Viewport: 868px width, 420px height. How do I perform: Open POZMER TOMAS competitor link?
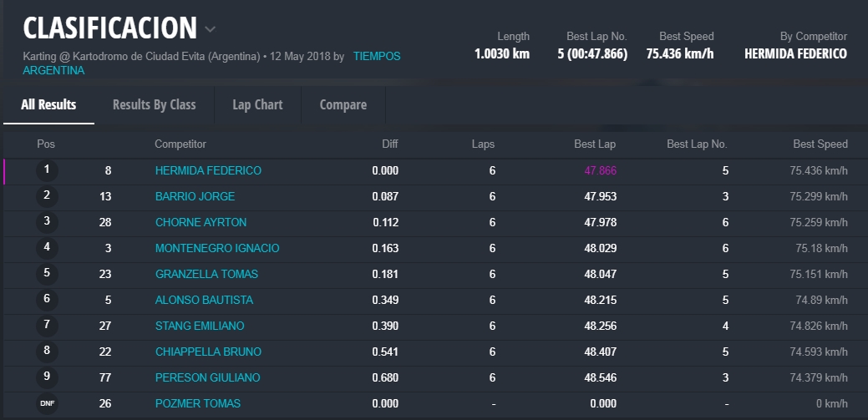click(x=197, y=404)
